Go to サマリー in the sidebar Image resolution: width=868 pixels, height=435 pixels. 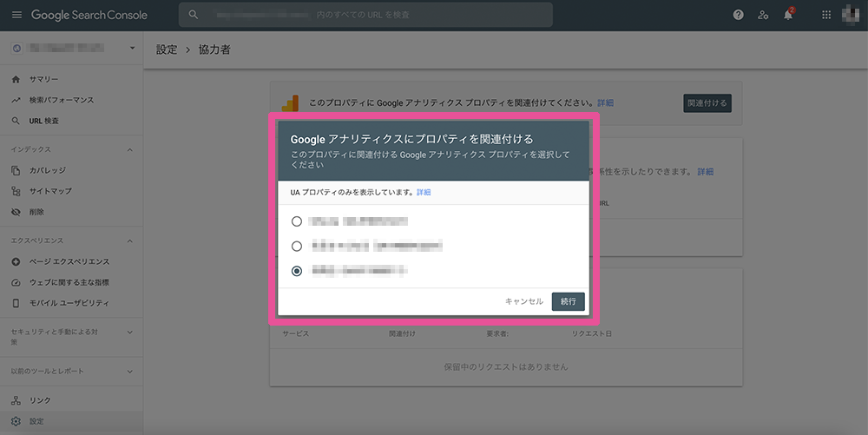click(43, 79)
